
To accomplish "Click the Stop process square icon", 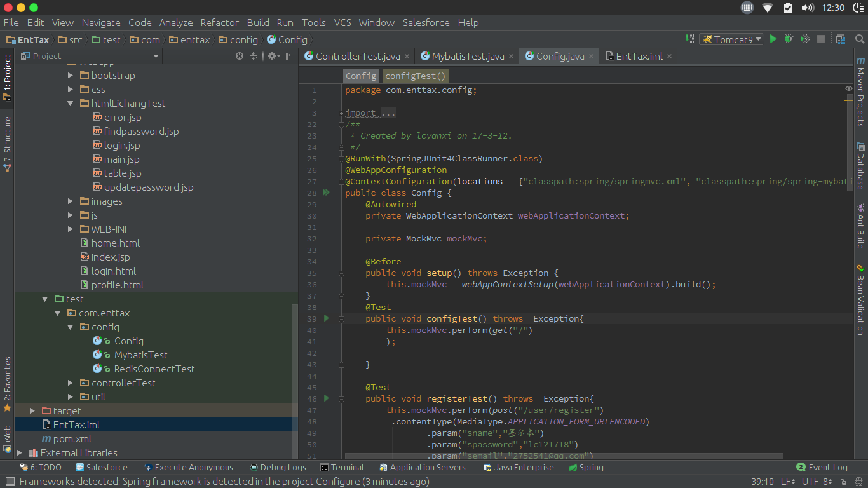I will (821, 39).
